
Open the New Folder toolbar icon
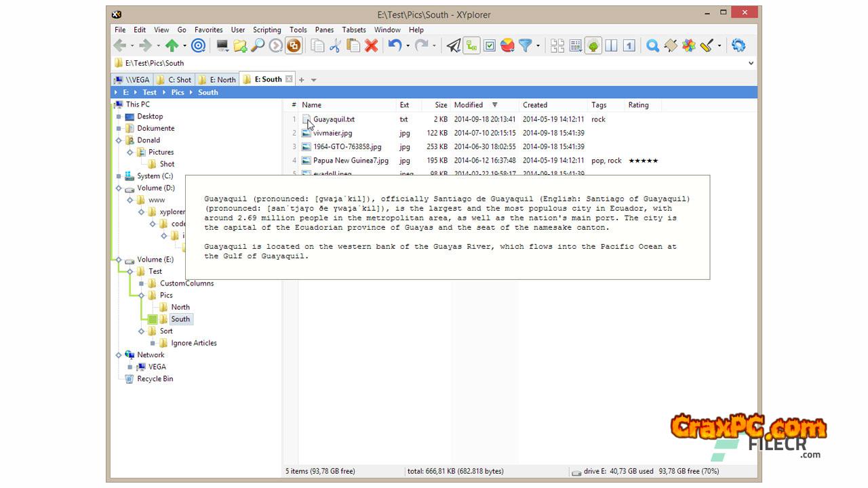pos(240,45)
